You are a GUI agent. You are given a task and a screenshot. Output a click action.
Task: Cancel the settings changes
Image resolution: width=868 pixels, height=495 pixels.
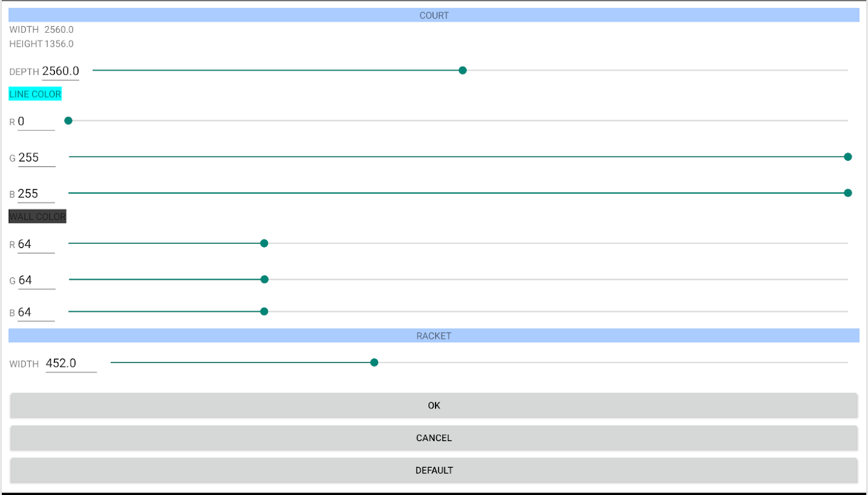(x=434, y=438)
